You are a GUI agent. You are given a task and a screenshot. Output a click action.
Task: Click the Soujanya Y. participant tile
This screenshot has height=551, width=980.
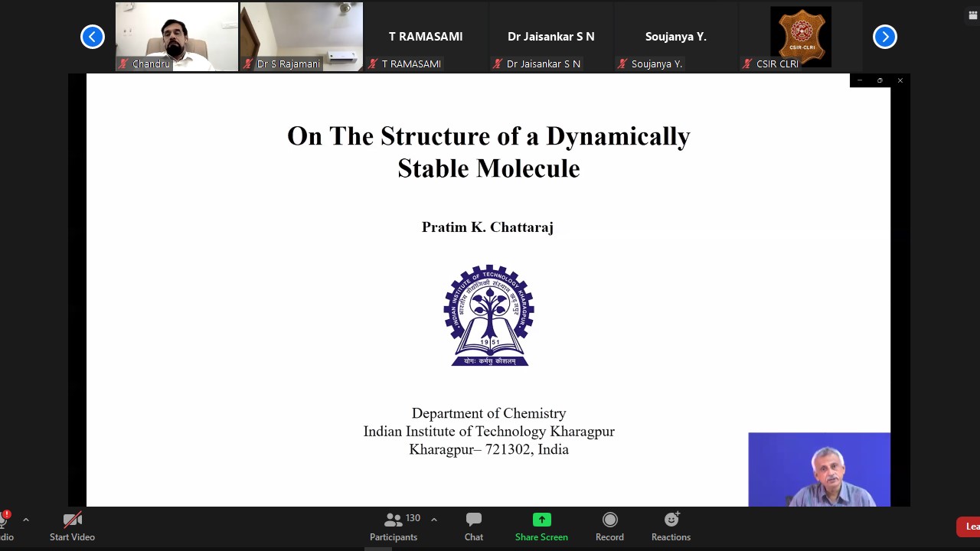[675, 36]
